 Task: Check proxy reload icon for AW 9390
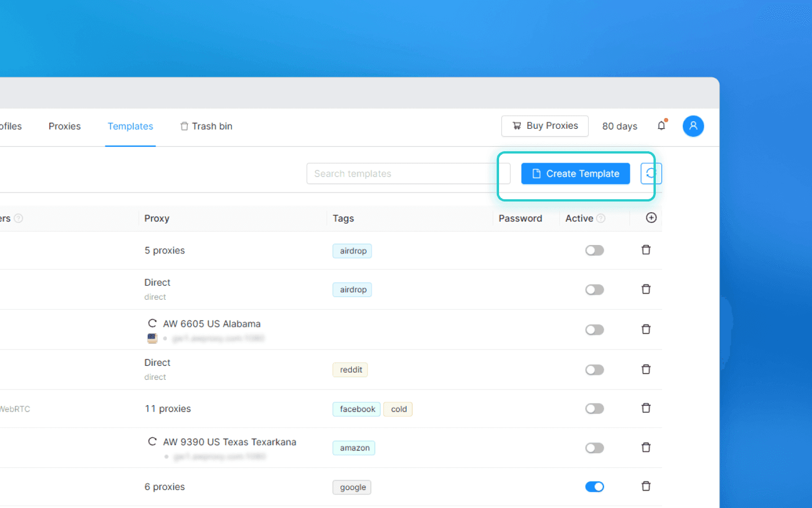click(152, 441)
